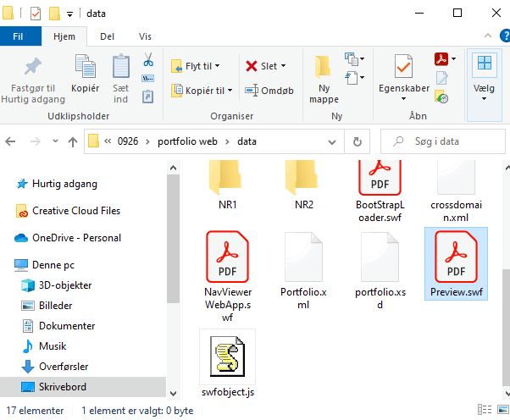This screenshot has height=420, width=510.
Task: Select Denne pc in navigation pane
Action: [44, 265]
